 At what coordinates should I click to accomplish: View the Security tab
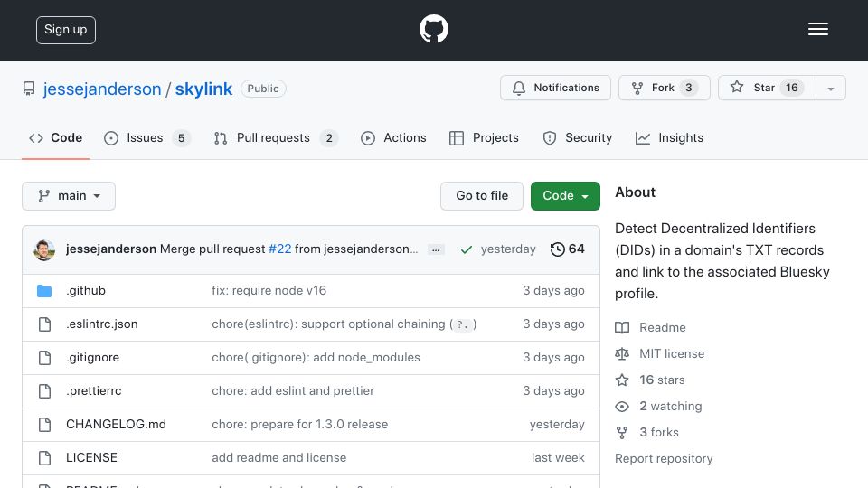(578, 137)
